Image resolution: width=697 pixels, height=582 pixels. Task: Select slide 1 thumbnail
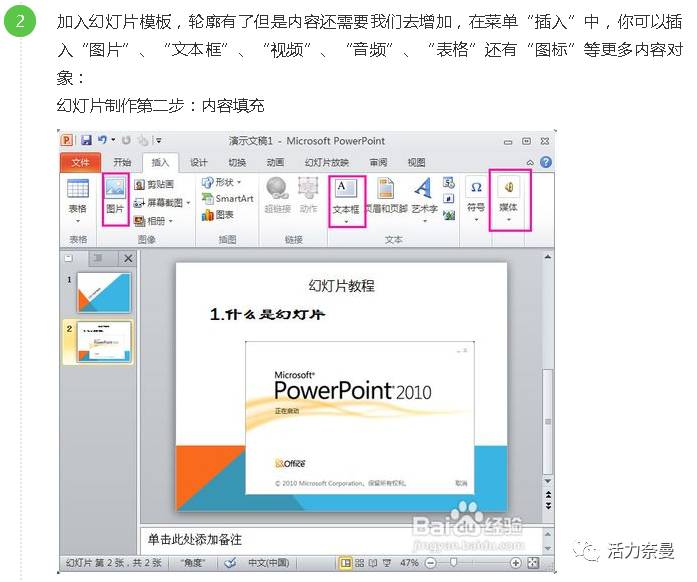coord(104,293)
